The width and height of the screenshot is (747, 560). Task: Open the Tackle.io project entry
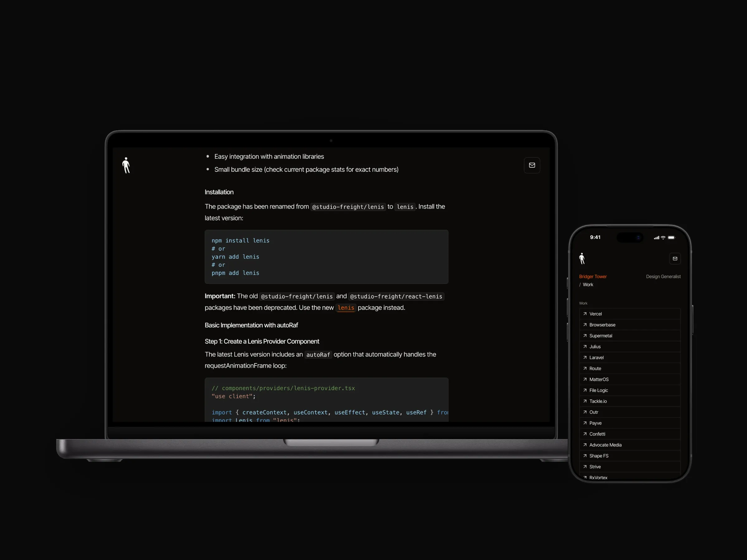[x=630, y=401]
